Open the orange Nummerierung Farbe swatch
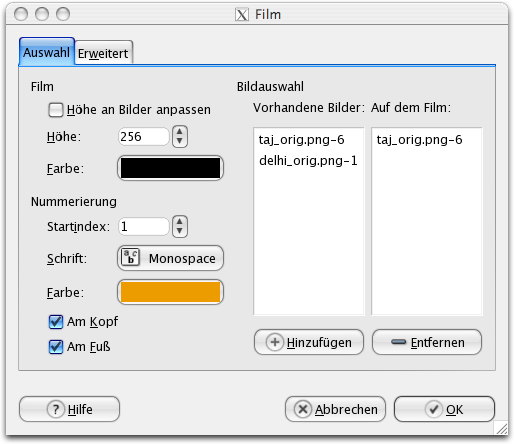 [170, 292]
